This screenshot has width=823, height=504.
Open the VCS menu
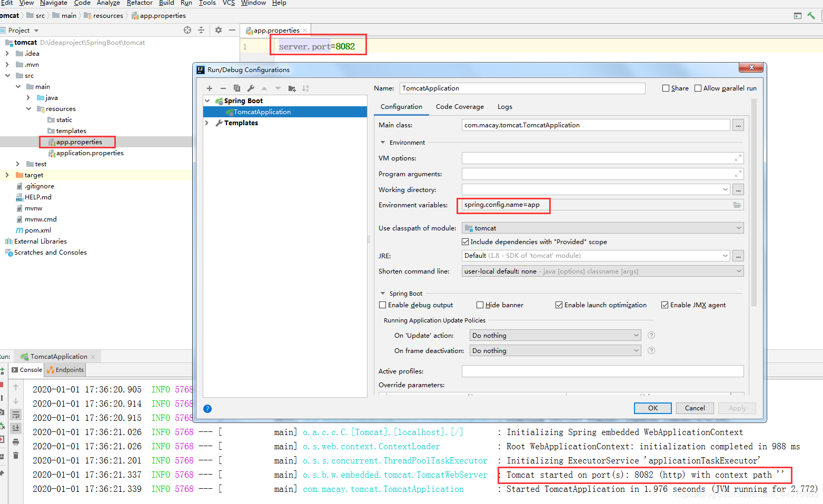[229, 3]
